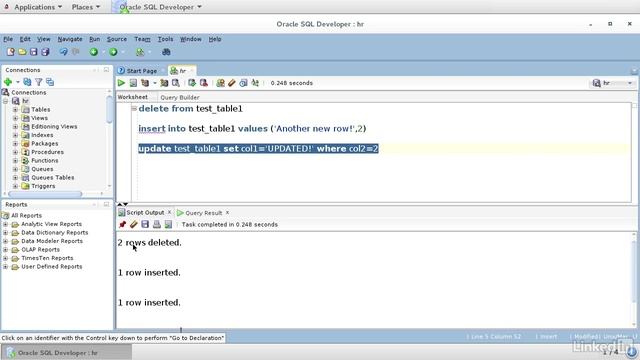Select the Triggers node in the tree

43,186
